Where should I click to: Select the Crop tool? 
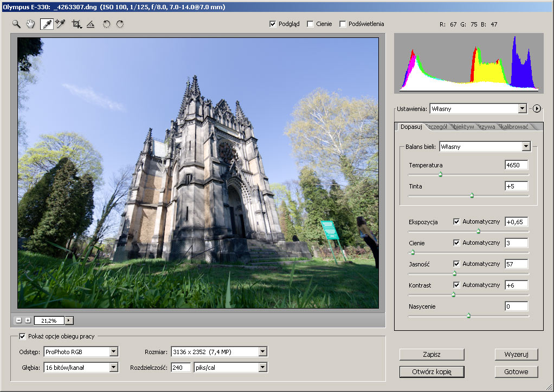click(x=76, y=24)
